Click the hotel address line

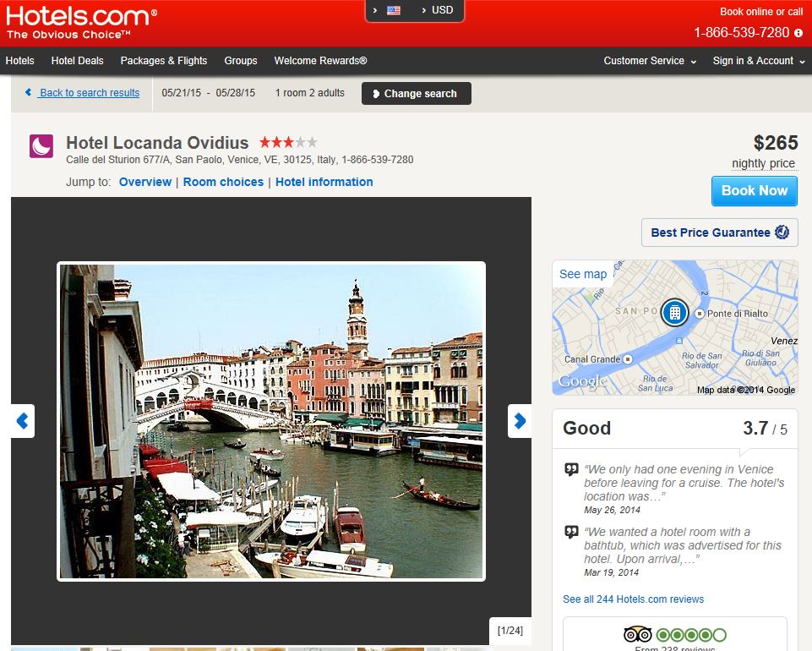(240, 160)
